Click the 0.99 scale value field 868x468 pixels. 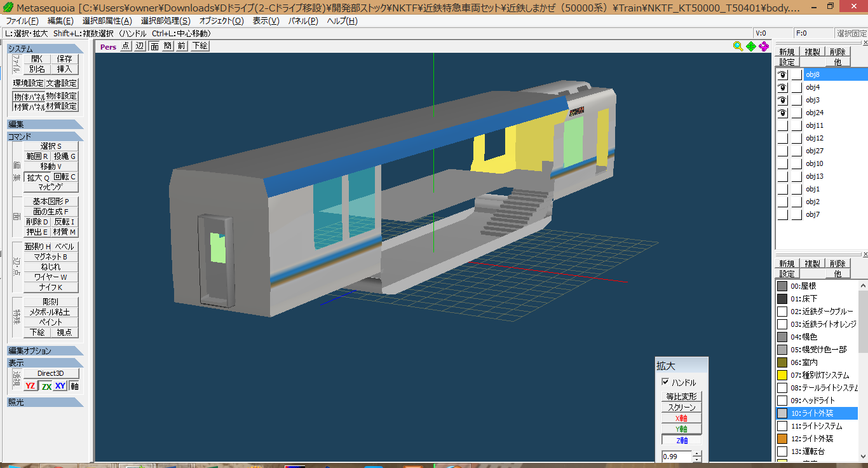676,457
